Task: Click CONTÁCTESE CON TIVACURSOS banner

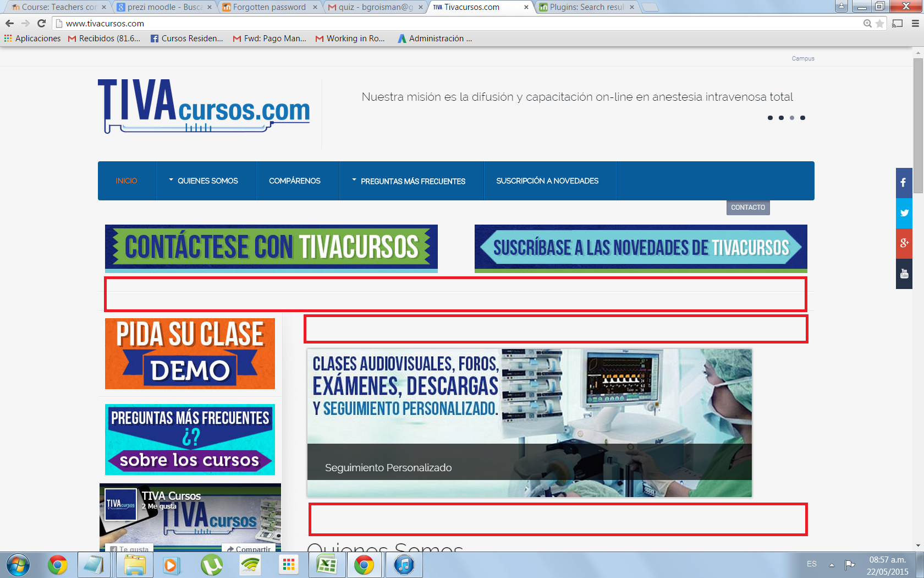Action: tap(271, 248)
